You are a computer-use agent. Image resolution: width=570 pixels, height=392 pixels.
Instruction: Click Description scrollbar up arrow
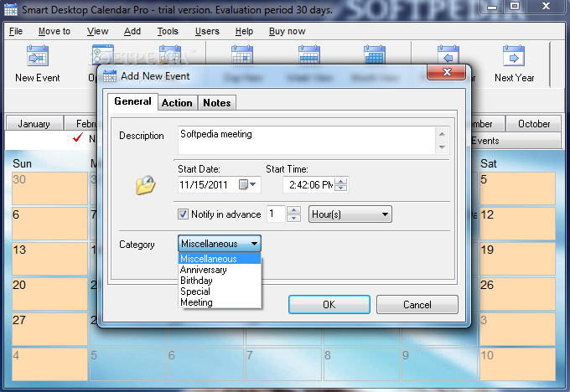[442, 134]
